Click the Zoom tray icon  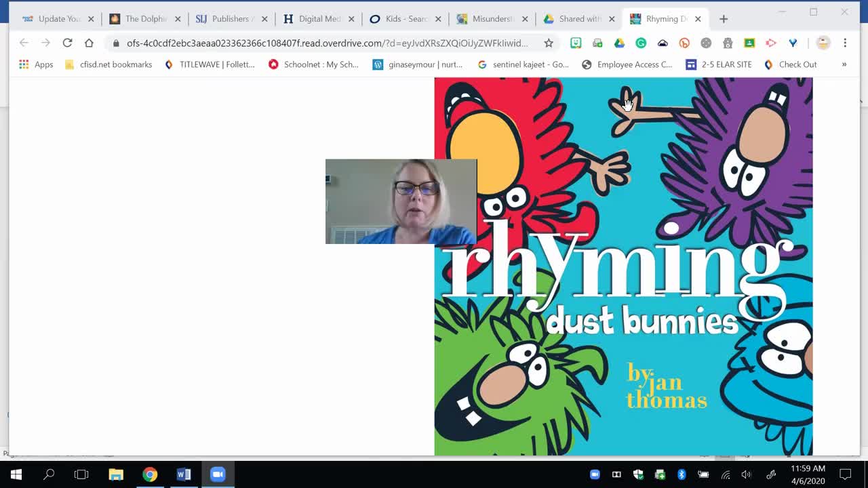[595, 474]
